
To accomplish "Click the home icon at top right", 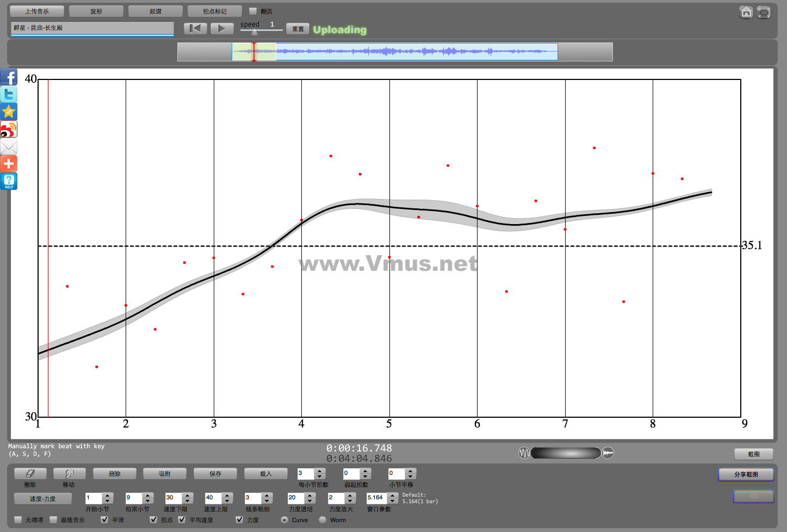I will (x=746, y=13).
